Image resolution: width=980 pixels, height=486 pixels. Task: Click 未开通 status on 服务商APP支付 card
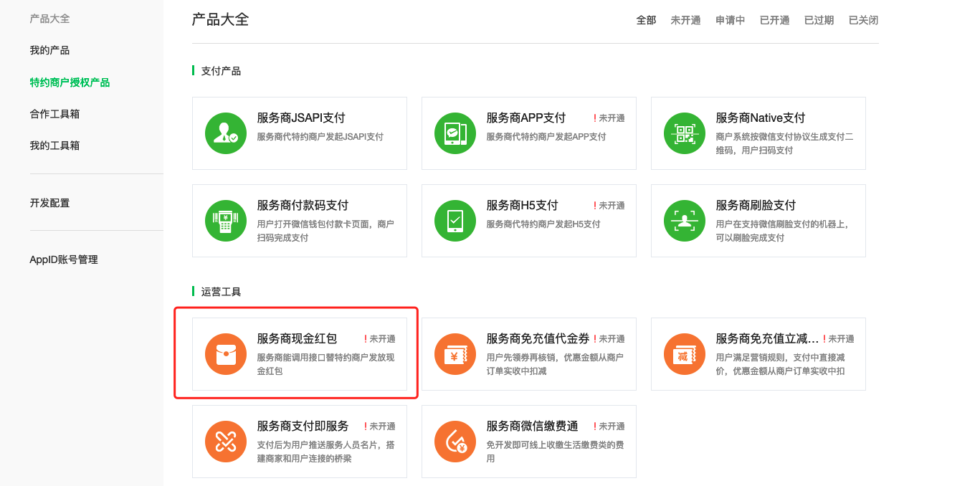coord(609,118)
